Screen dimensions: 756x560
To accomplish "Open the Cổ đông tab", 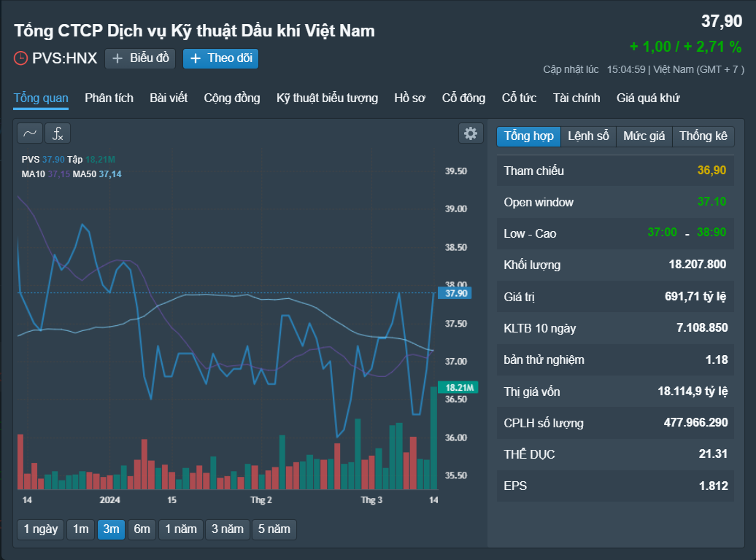I will [464, 98].
